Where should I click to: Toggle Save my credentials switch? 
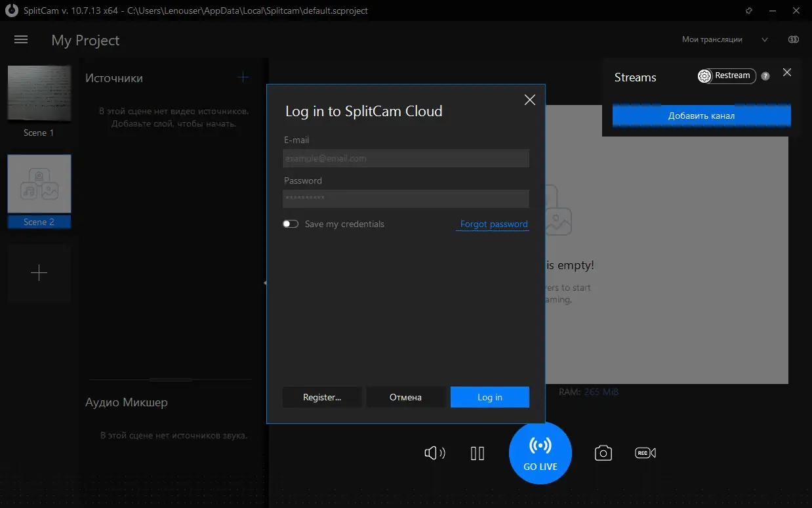tap(291, 224)
